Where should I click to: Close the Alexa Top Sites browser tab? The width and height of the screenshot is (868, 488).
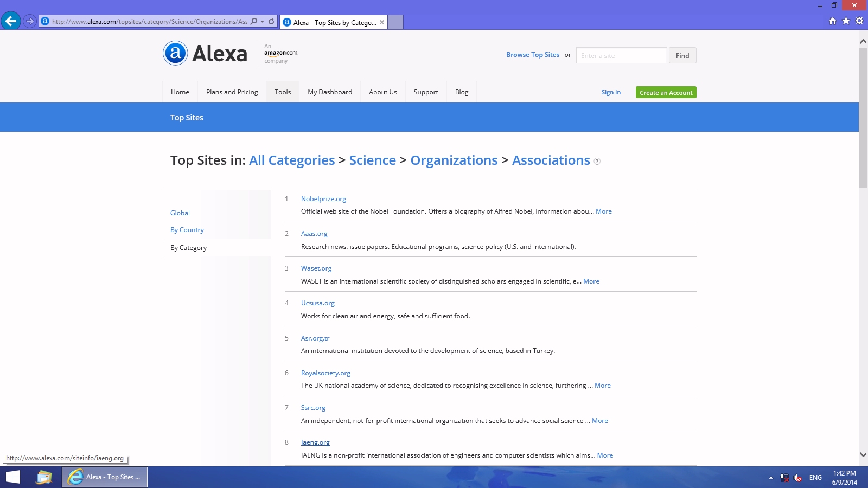(382, 22)
